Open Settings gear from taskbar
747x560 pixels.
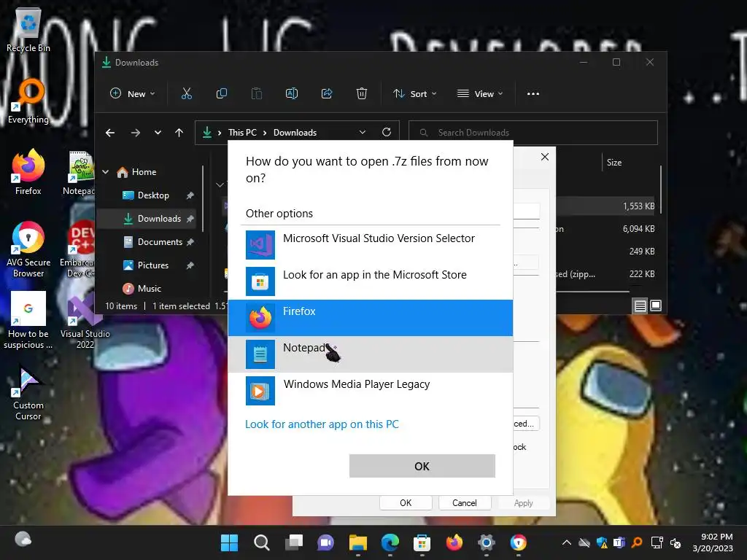coord(487,542)
